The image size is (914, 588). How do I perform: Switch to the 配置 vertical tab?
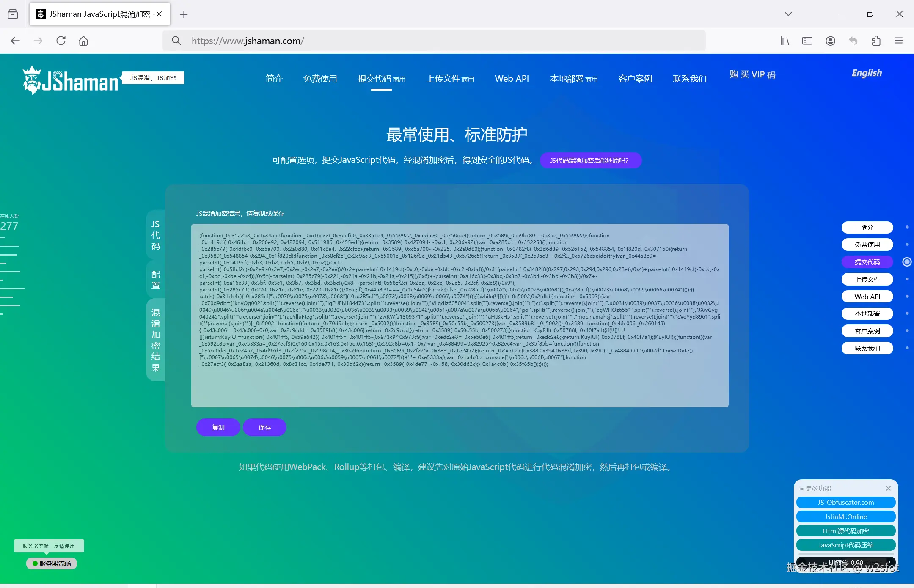pyautogui.click(x=155, y=279)
